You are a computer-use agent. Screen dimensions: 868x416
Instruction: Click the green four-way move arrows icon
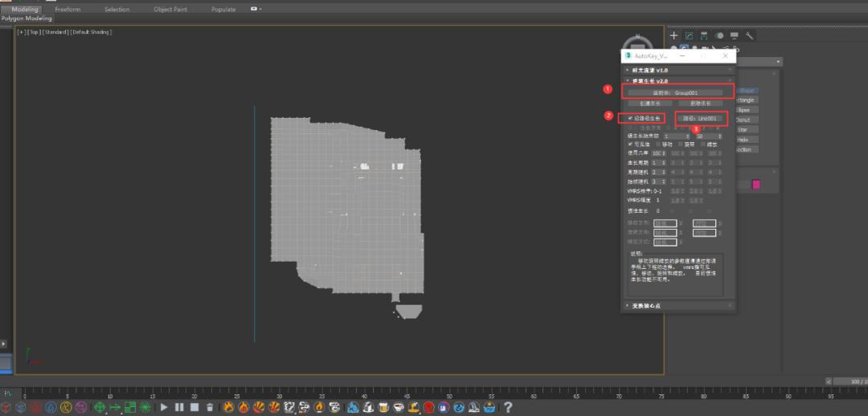coord(100,407)
